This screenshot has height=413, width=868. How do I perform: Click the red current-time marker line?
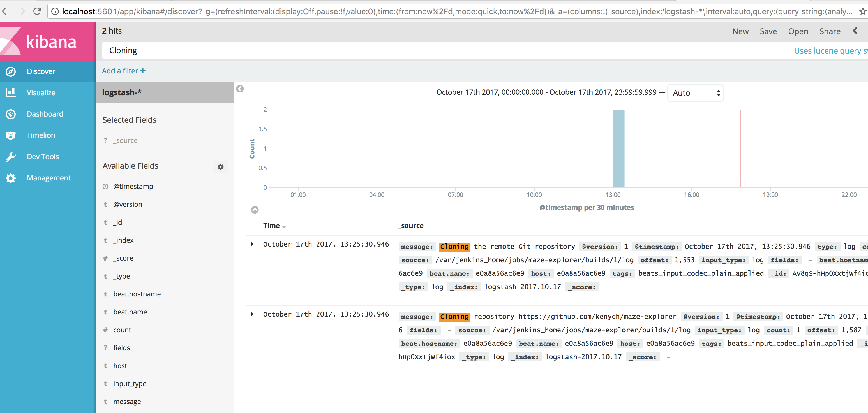740,149
